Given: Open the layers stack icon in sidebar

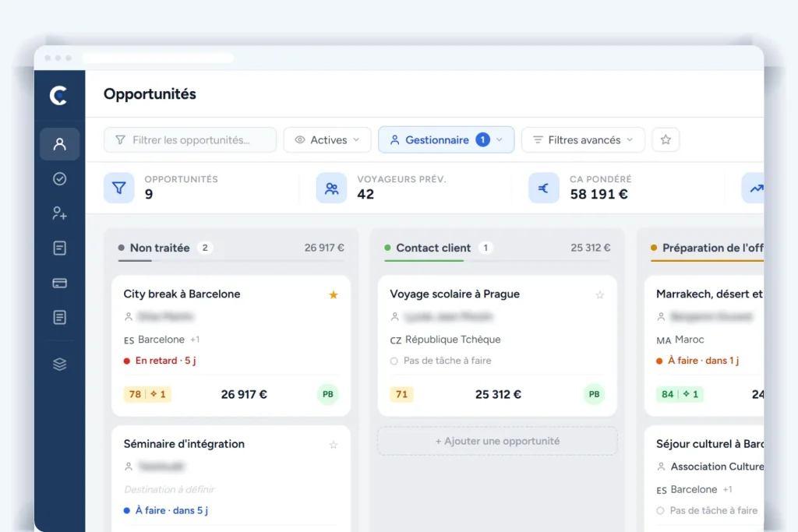Looking at the screenshot, I should click(x=59, y=365).
